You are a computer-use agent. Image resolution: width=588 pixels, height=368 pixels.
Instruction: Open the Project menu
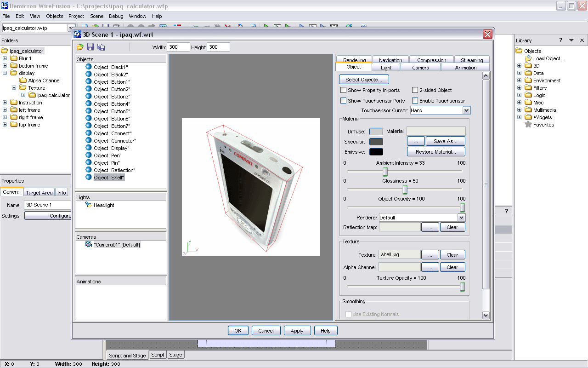[76, 16]
